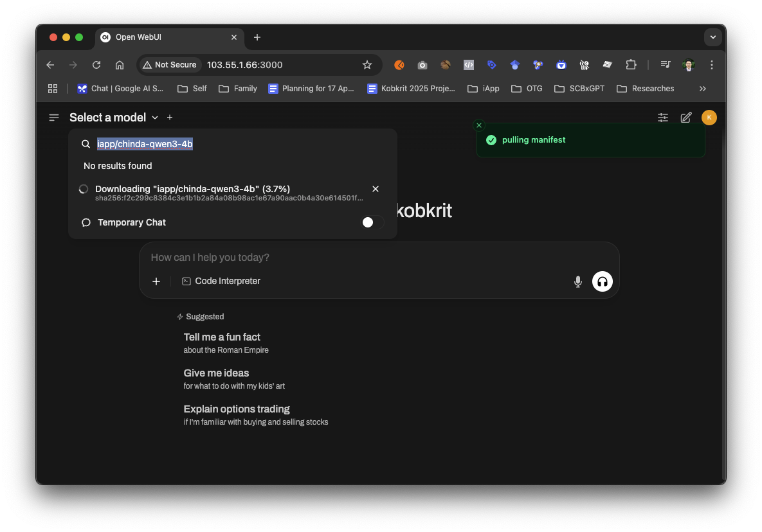The image size is (762, 532).
Task: Start a new chat with the pencil icon
Action: point(686,118)
